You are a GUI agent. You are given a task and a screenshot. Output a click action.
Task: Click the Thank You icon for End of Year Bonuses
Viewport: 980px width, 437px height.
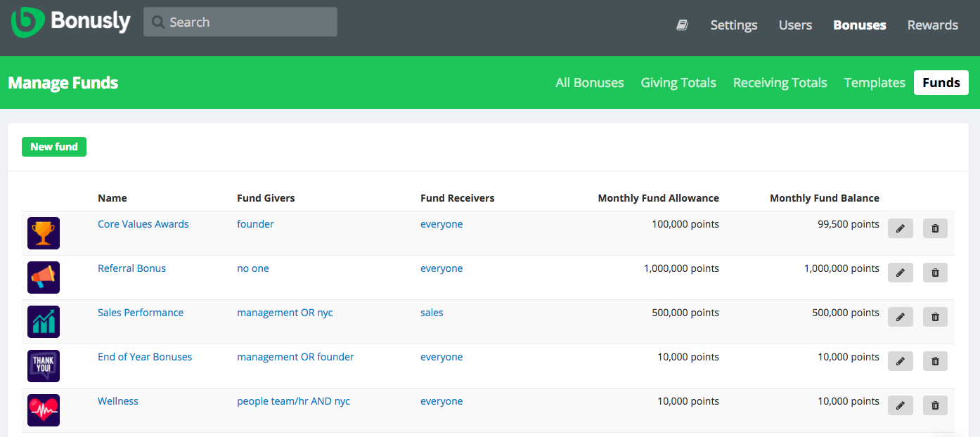[x=43, y=365]
